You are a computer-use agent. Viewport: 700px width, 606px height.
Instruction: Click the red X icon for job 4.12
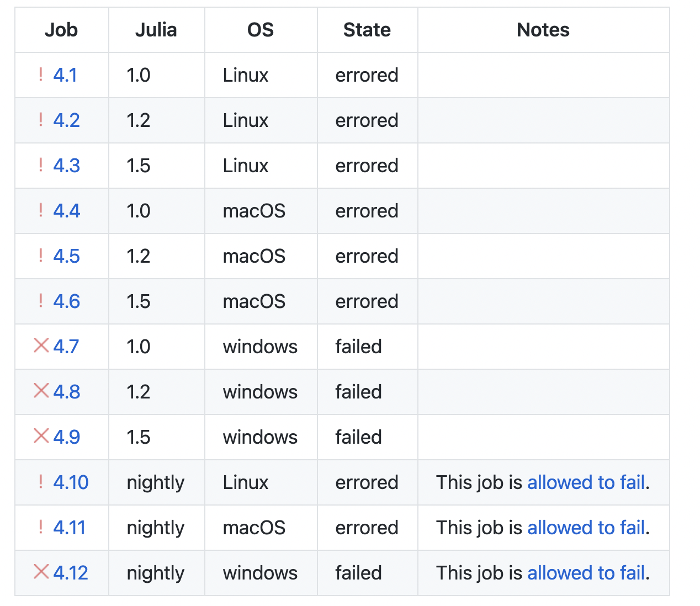(x=41, y=572)
